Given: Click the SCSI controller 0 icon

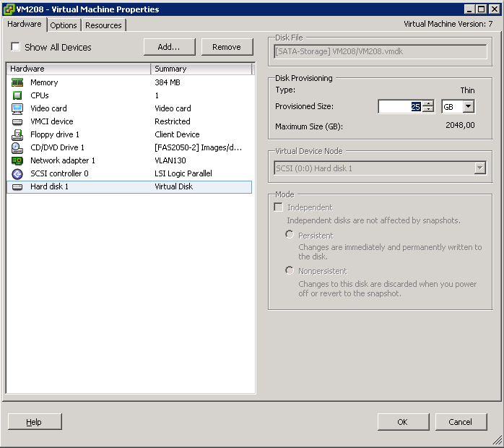Looking at the screenshot, I should click(x=17, y=173).
